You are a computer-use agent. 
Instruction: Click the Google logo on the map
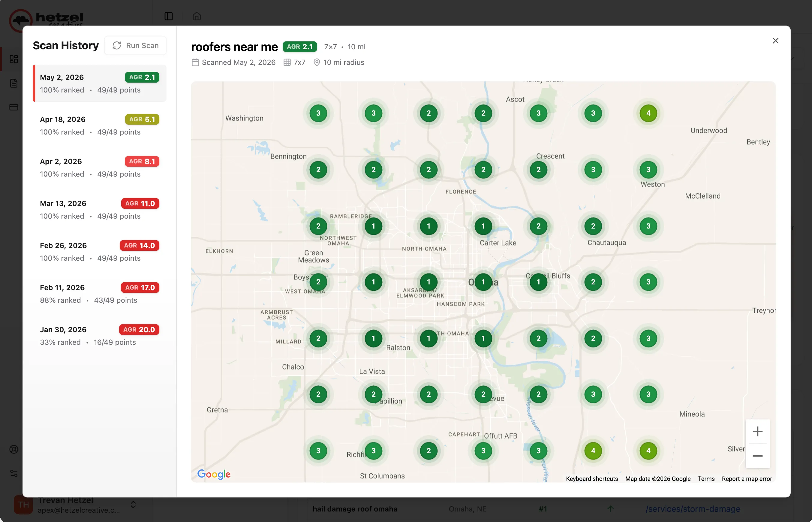click(214, 474)
